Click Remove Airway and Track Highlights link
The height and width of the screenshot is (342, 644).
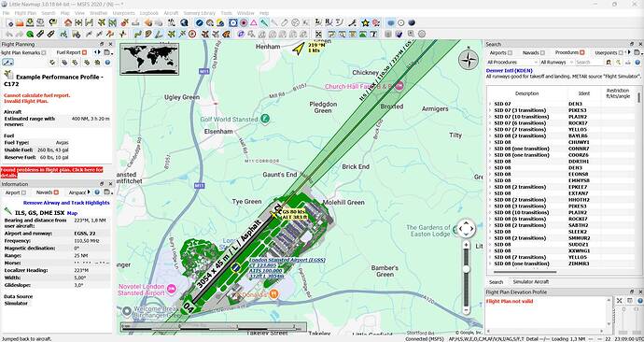tap(66, 203)
